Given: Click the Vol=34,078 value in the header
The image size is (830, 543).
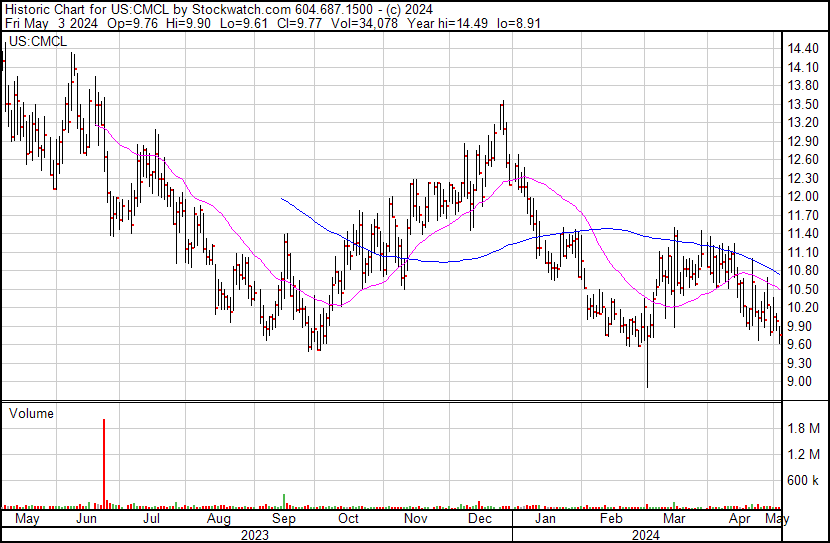Looking at the screenshot, I should point(364,23).
